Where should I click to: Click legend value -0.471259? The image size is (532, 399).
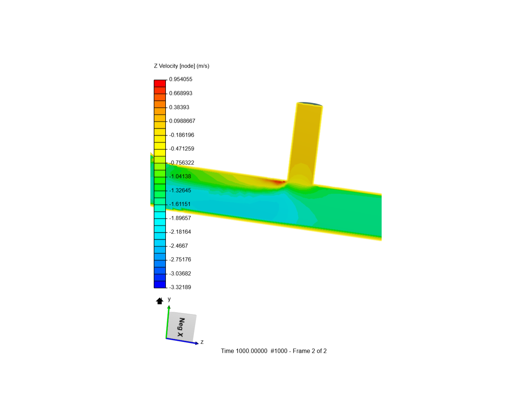pyautogui.click(x=181, y=149)
